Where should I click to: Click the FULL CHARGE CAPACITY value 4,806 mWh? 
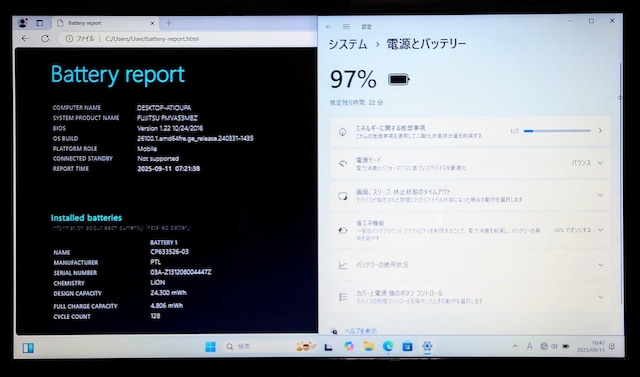(x=167, y=306)
